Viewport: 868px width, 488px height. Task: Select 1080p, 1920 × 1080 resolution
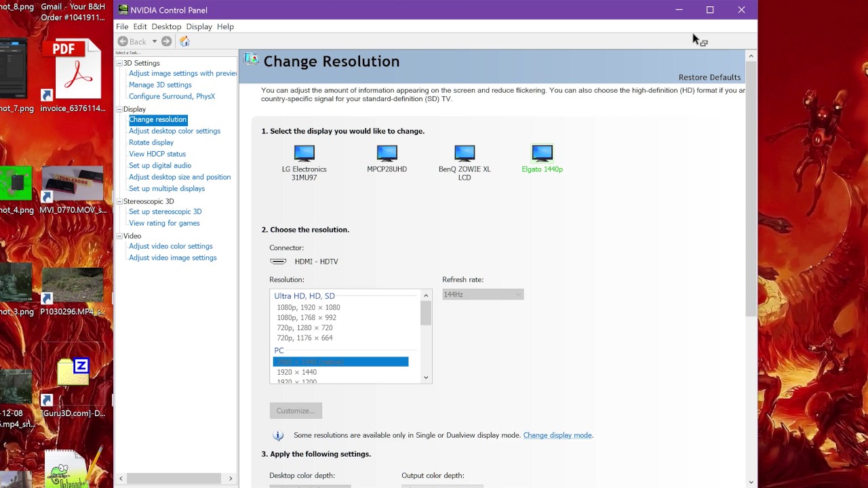309,307
